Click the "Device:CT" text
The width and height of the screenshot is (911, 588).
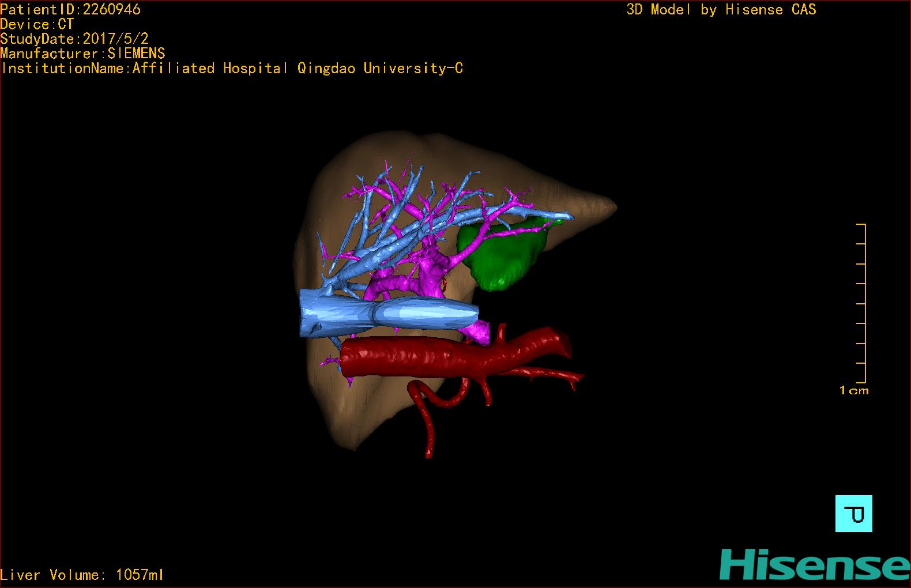tap(37, 24)
